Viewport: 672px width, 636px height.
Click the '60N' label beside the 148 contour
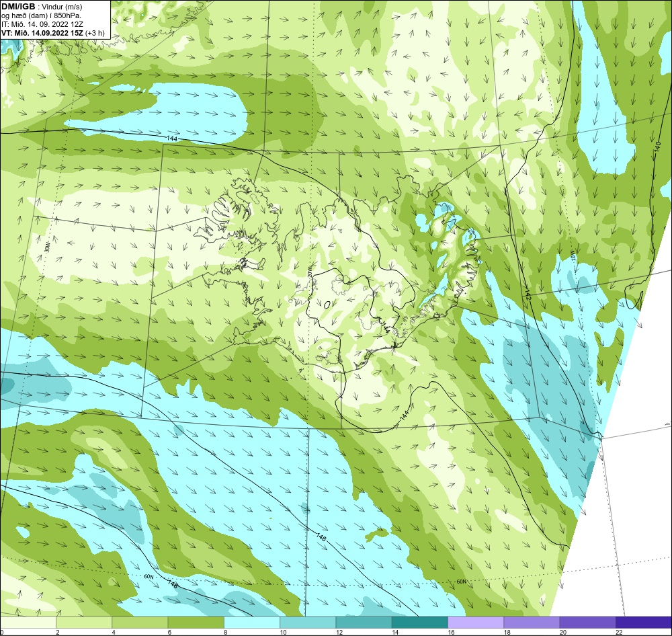[x=149, y=577]
